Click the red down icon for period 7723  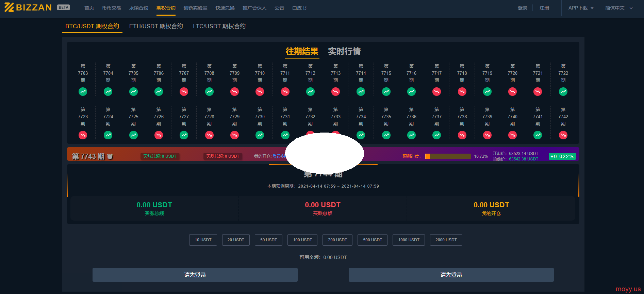(x=83, y=135)
